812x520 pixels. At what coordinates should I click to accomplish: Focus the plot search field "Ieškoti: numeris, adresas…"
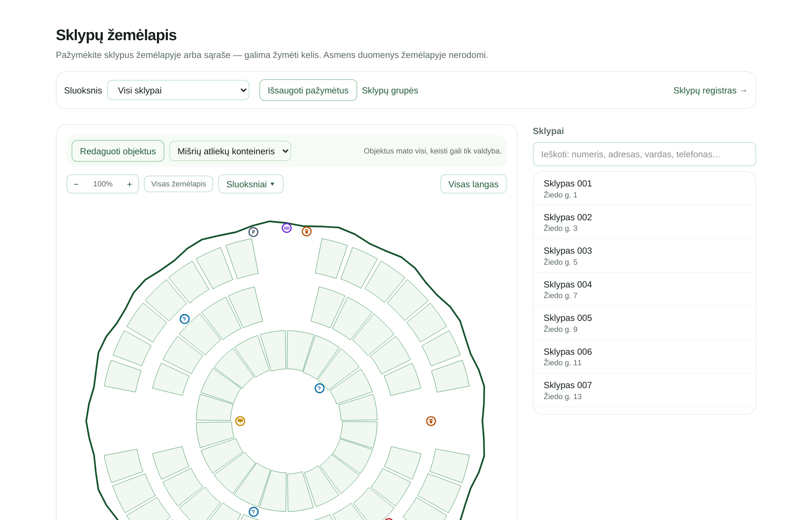click(x=645, y=154)
